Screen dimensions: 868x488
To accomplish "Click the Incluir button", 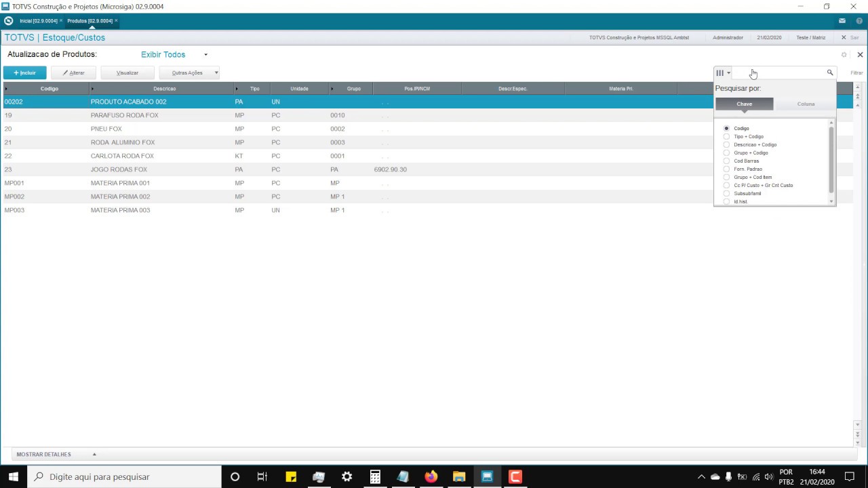I will point(24,73).
